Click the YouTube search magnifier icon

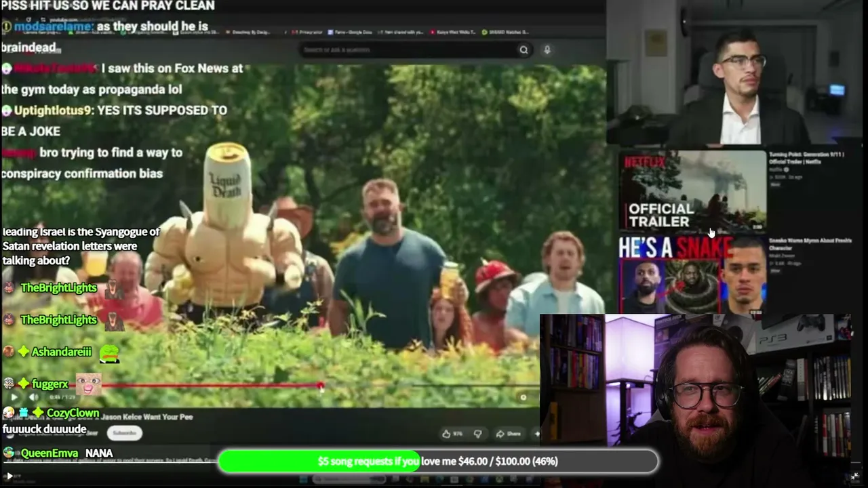click(x=524, y=49)
